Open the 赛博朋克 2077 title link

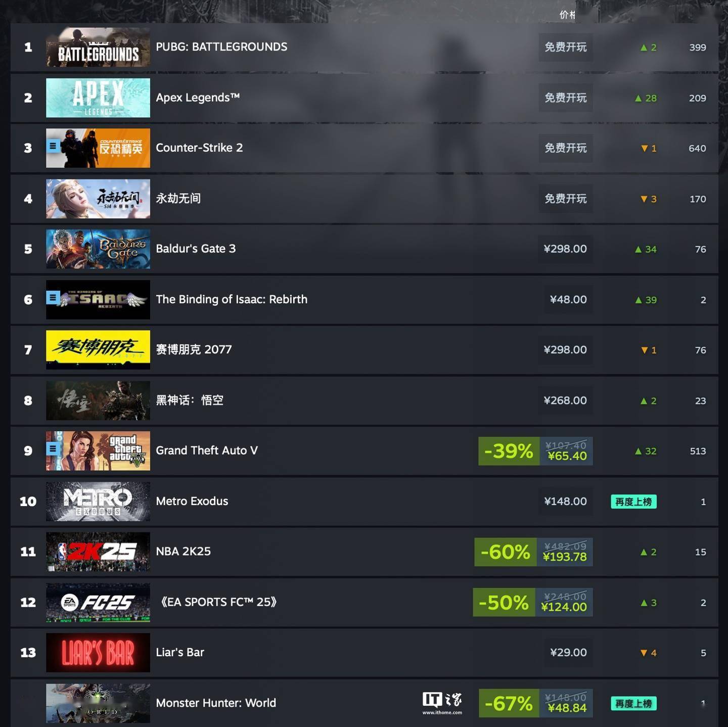tap(194, 350)
